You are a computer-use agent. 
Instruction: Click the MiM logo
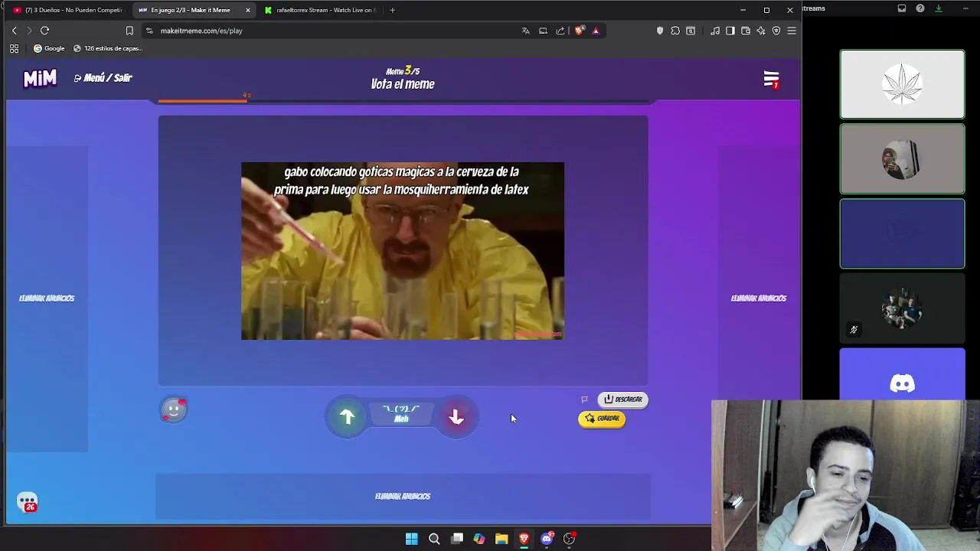coord(40,78)
